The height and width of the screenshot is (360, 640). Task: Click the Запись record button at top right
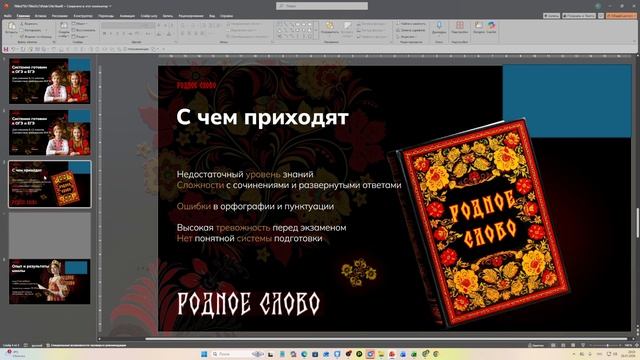click(x=551, y=16)
